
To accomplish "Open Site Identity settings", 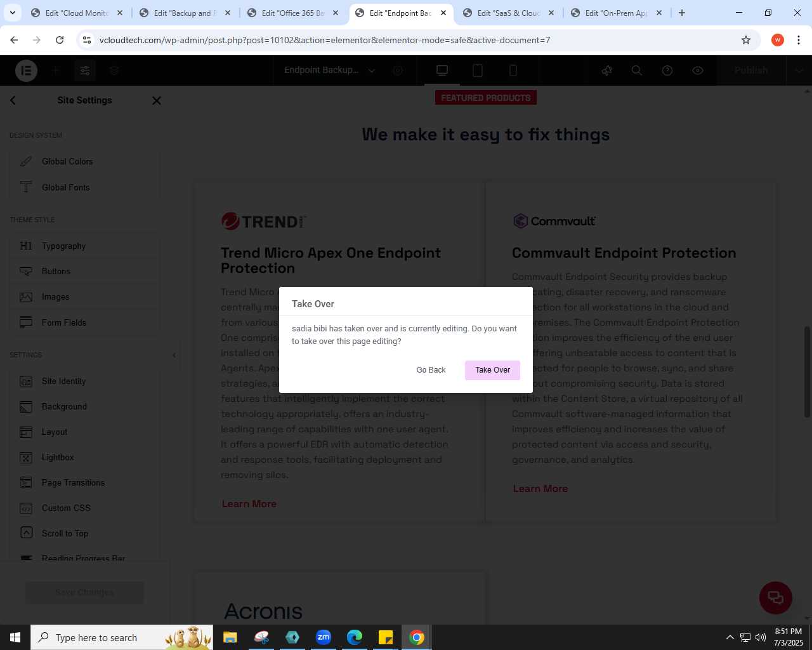I will click(x=84, y=381).
